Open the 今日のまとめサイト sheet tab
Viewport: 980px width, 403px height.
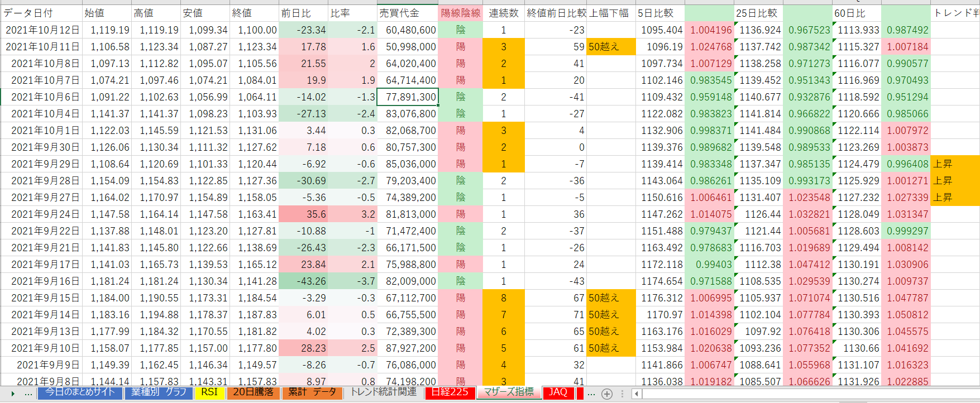tap(80, 392)
